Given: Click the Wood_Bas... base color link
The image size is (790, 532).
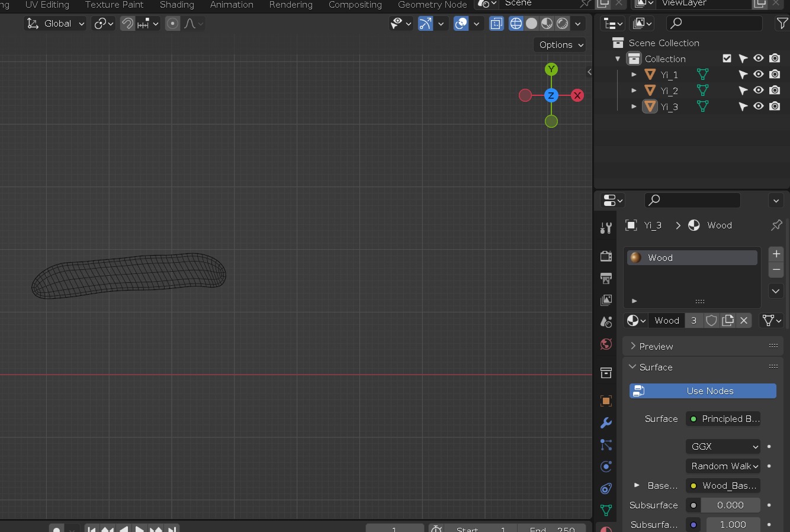Looking at the screenshot, I should click(x=723, y=485).
